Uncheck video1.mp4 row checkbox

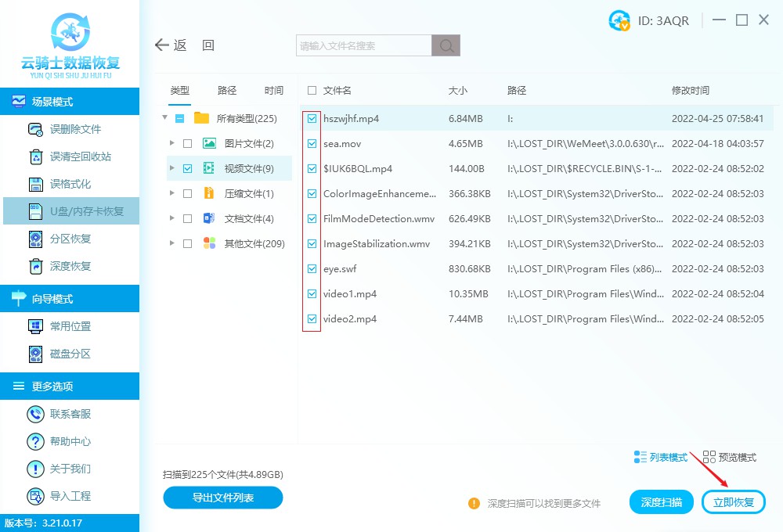click(x=312, y=294)
